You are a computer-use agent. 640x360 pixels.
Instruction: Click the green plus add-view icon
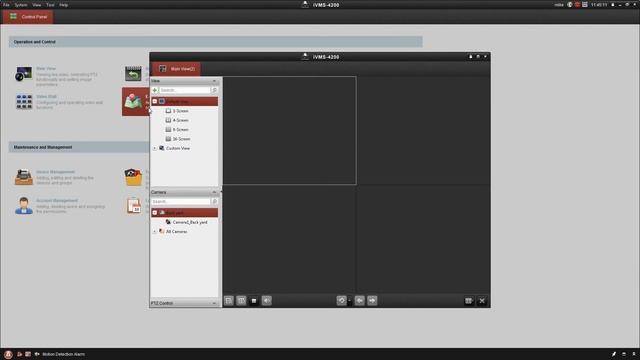click(155, 90)
